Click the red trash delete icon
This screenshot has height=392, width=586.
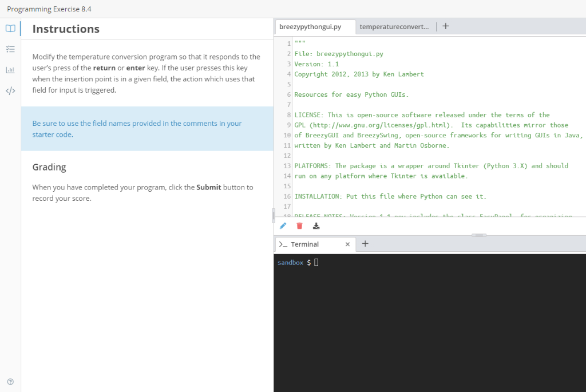click(299, 225)
